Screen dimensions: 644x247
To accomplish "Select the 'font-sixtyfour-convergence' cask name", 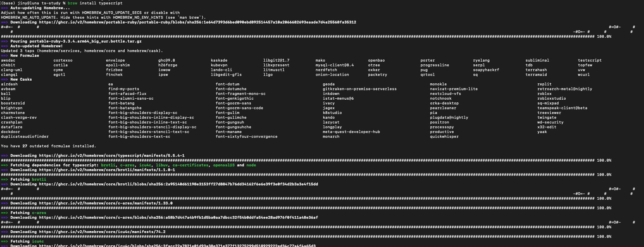I will pos(247,136).
